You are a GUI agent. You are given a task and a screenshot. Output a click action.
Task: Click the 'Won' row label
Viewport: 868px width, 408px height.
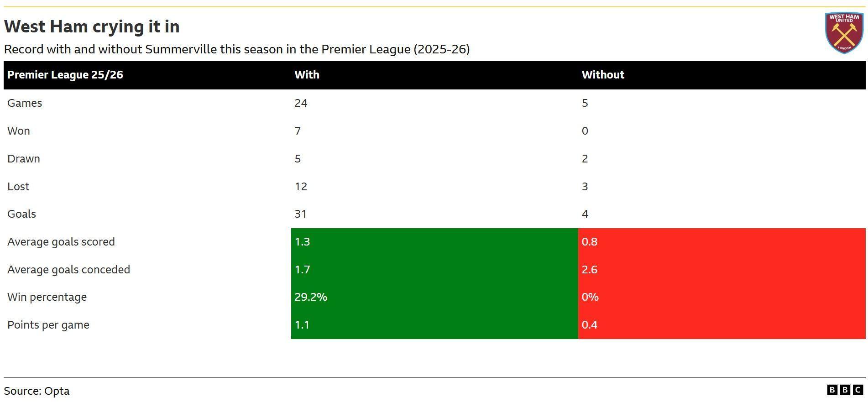(19, 131)
